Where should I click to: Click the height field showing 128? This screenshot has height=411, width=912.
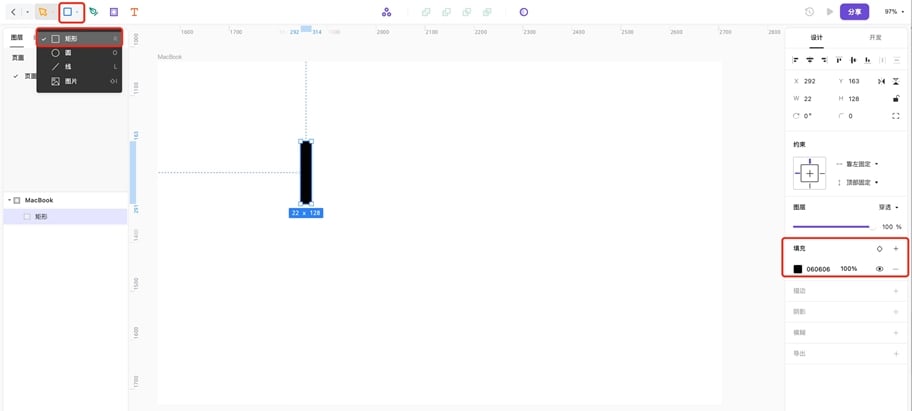(854, 99)
